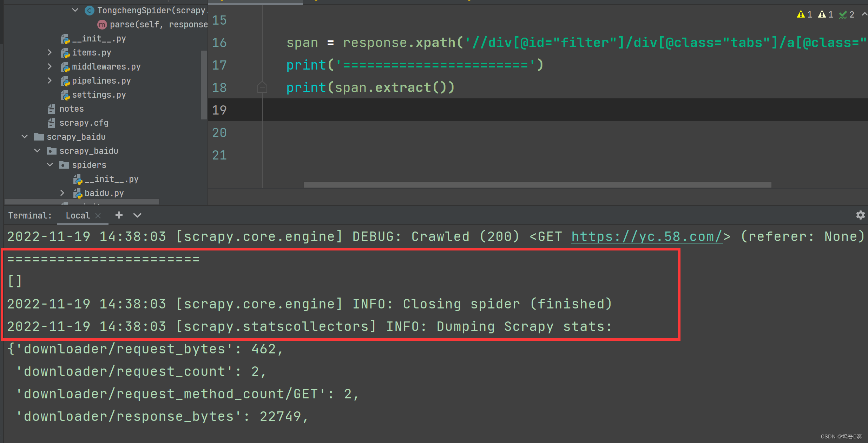868x443 pixels.
Task: Open the notes file
Action: 71,109
